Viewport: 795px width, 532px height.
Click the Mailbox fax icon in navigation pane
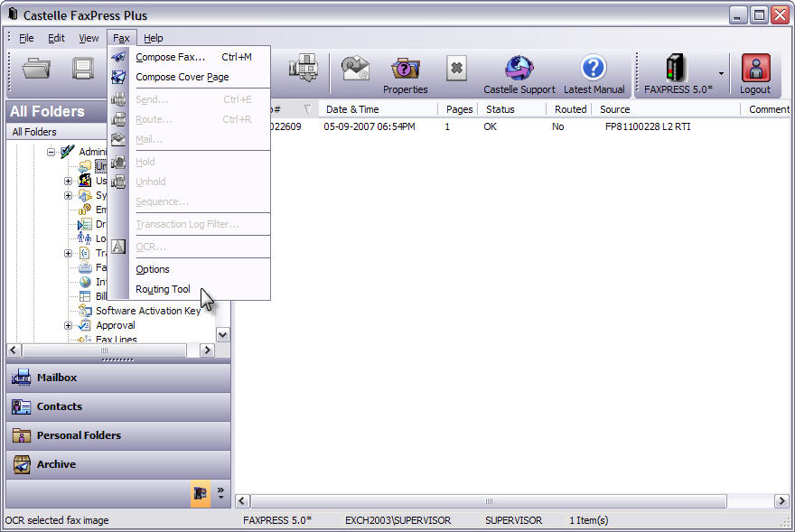22,378
